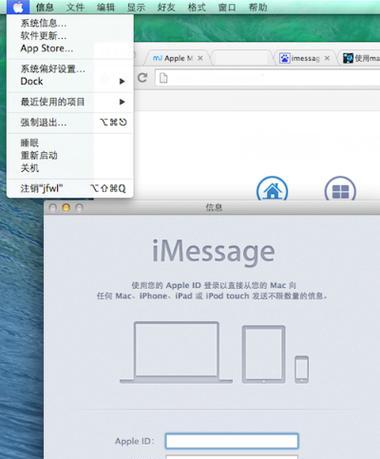Switch to the imessag browser tab
Image resolution: width=380 pixels, height=459 pixels.
[x=305, y=58]
